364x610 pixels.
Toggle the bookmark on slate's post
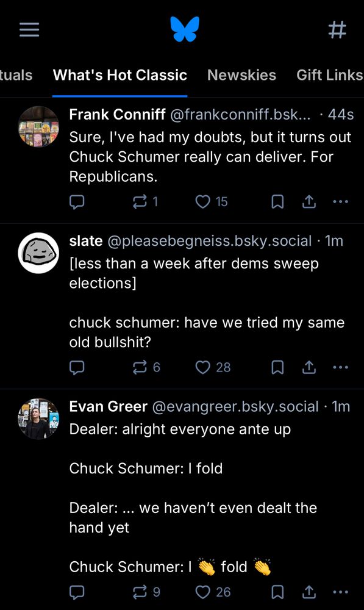point(277,367)
